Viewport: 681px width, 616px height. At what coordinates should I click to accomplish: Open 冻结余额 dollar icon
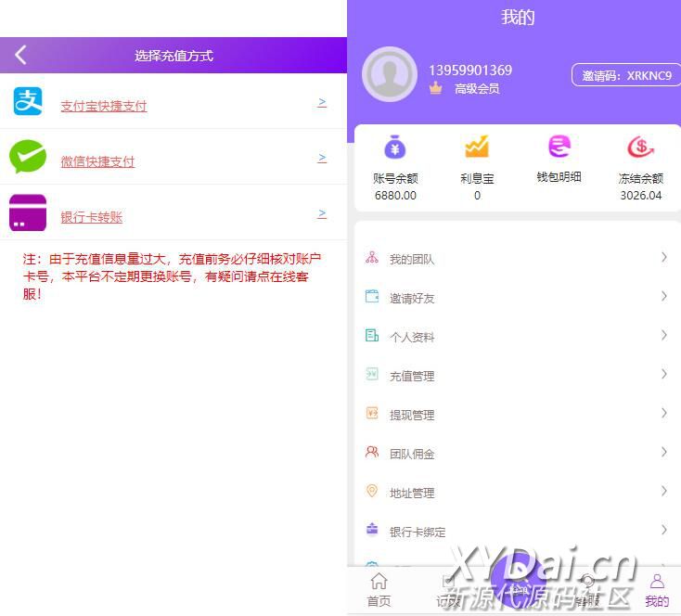tap(640, 147)
